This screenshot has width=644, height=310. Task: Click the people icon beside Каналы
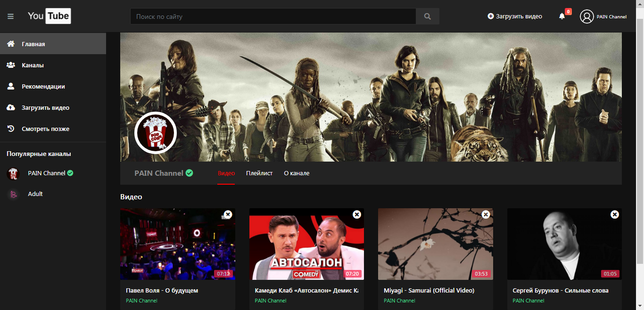click(x=11, y=65)
